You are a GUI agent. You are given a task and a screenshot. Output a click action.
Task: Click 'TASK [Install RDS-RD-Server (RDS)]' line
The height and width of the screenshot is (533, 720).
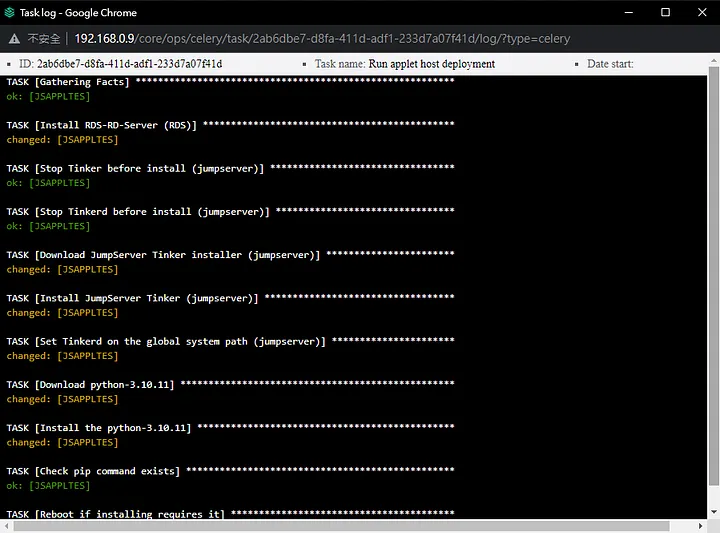point(230,125)
